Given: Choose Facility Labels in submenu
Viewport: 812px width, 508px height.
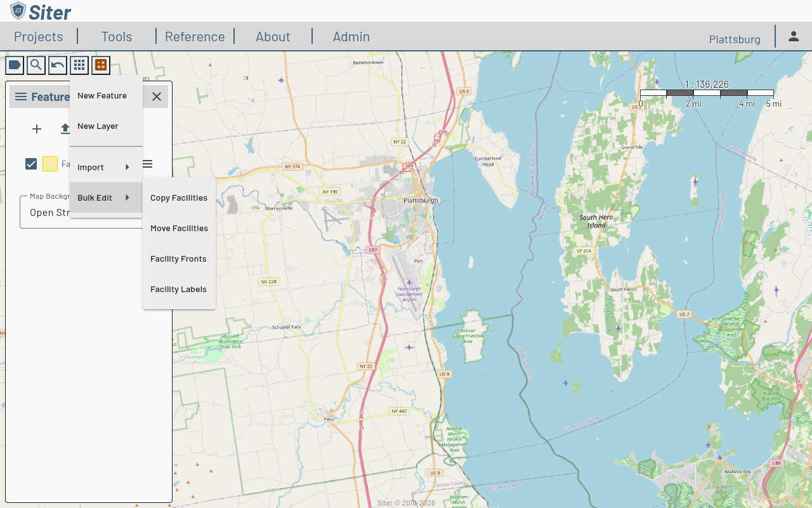Looking at the screenshot, I should pos(179,290).
